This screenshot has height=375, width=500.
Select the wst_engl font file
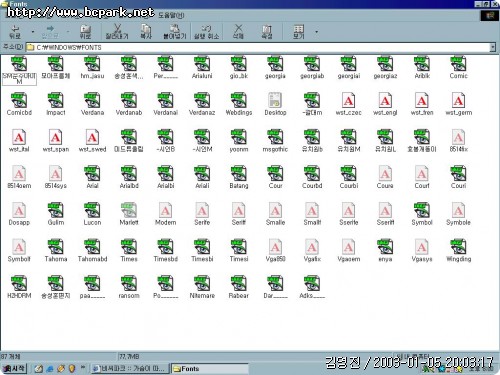[385, 104]
